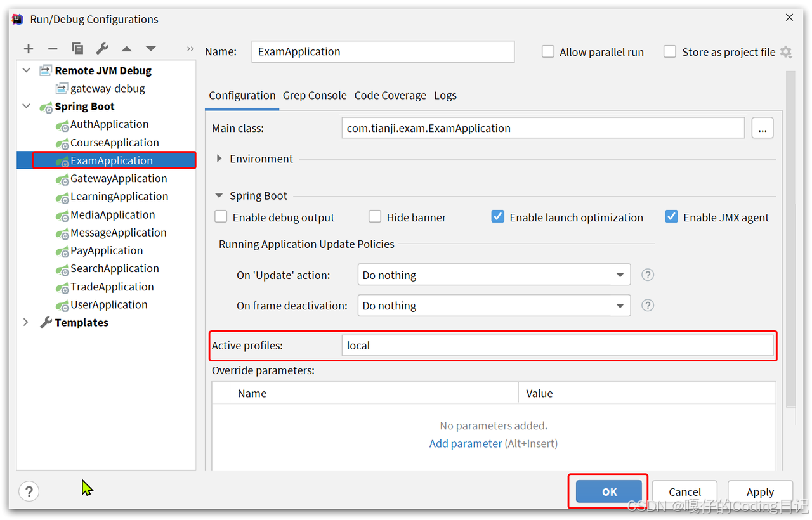Click the help question mark button
Image resolution: width=812 pixels, height=520 pixels.
tap(29, 491)
